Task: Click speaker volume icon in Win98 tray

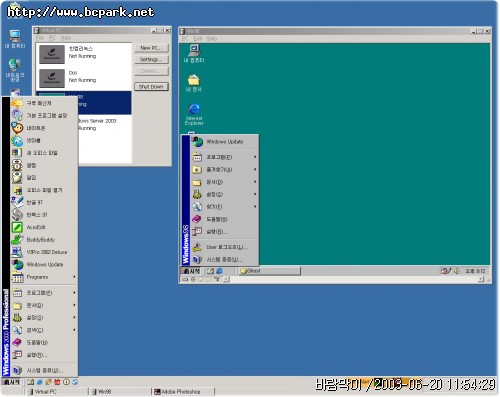Action: [457, 271]
